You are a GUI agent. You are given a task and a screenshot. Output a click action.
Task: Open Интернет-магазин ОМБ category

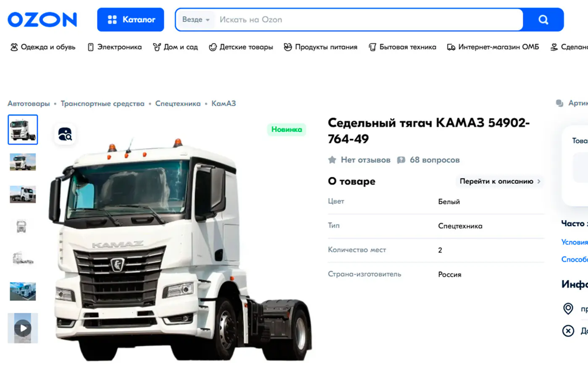coord(499,47)
